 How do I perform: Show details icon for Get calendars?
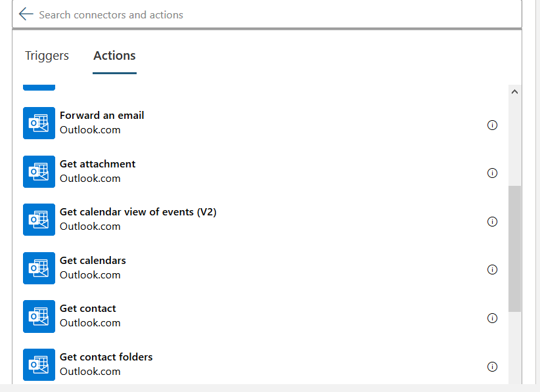(492, 269)
